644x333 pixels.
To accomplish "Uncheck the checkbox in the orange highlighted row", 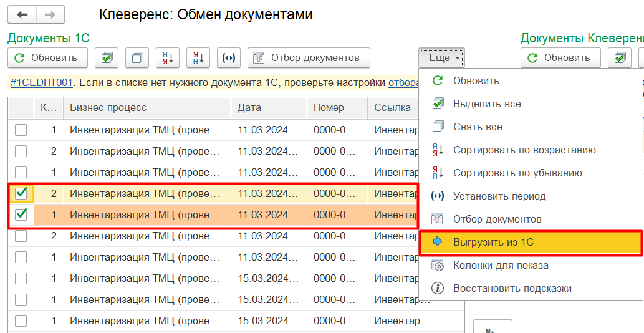I will point(21,215).
